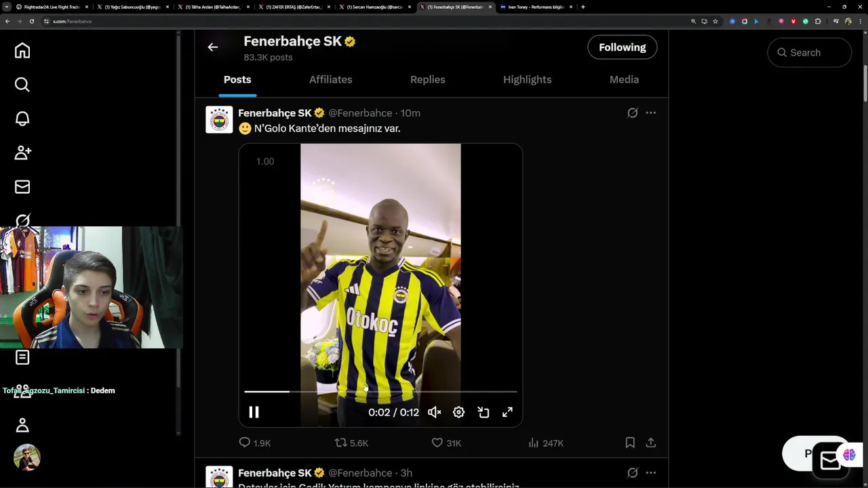868x488 pixels.
Task: Open the Home icon in sidebar
Action: tap(22, 51)
